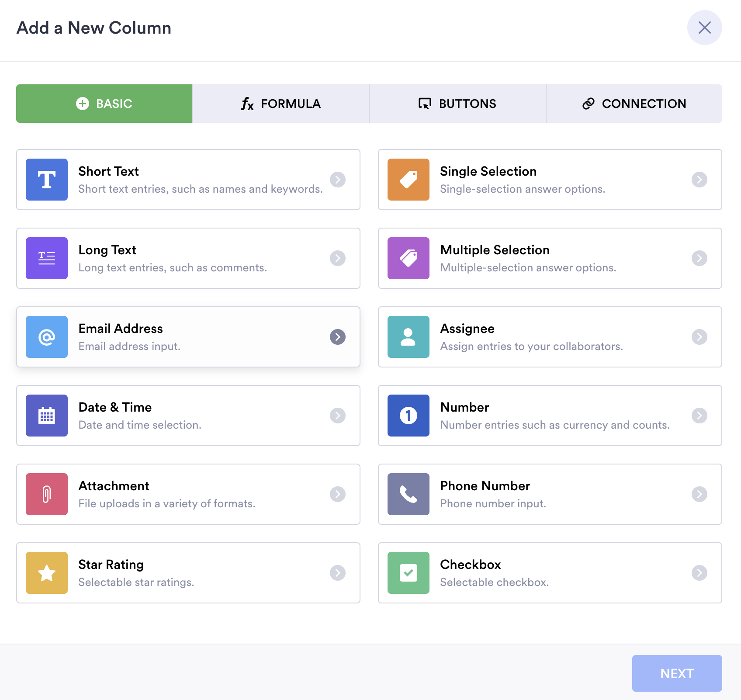Click the Attachment paperclip icon

coord(47,494)
